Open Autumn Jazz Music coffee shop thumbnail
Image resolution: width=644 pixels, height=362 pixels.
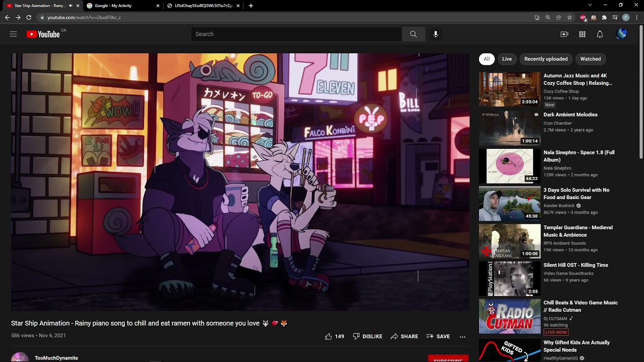(510, 89)
